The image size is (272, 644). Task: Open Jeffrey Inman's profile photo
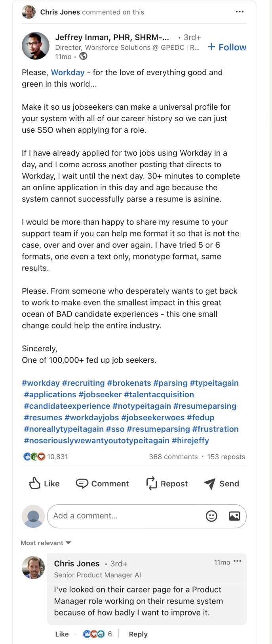(x=36, y=46)
